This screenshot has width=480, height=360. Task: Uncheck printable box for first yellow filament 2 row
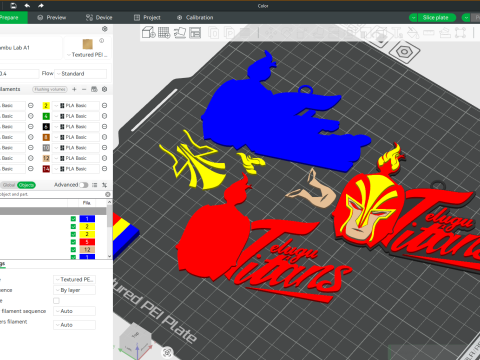73,227
